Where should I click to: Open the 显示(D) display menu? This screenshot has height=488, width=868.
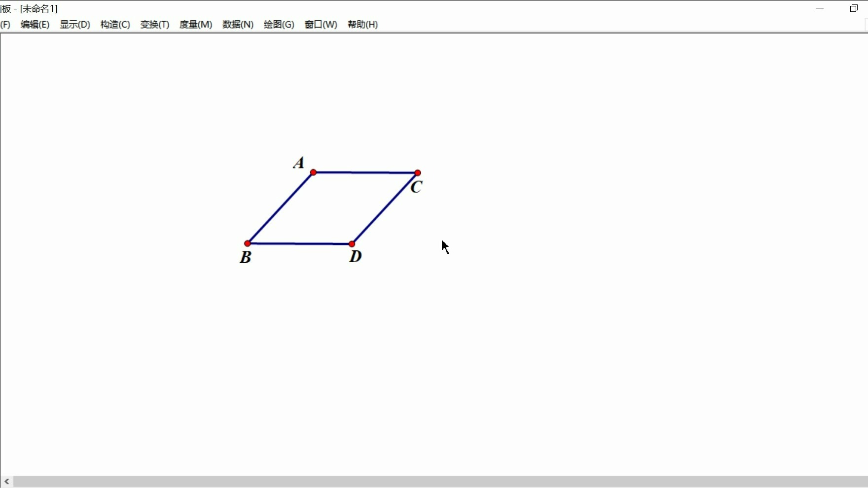click(74, 24)
